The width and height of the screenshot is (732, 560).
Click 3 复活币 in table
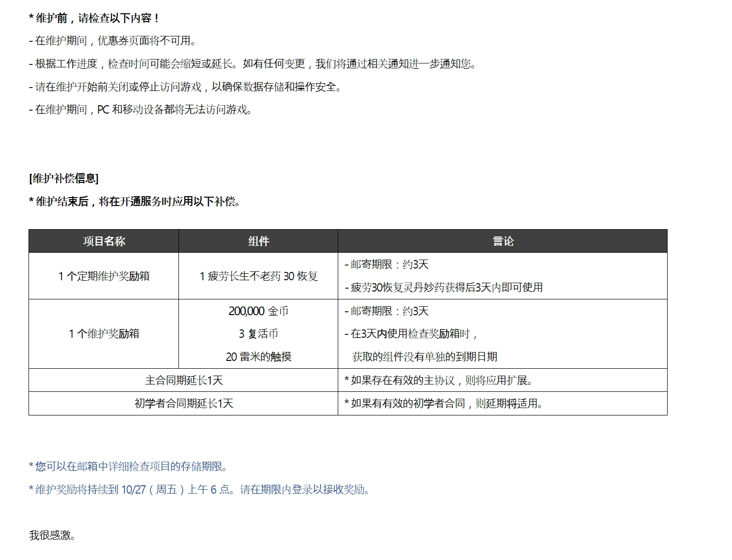tap(259, 334)
